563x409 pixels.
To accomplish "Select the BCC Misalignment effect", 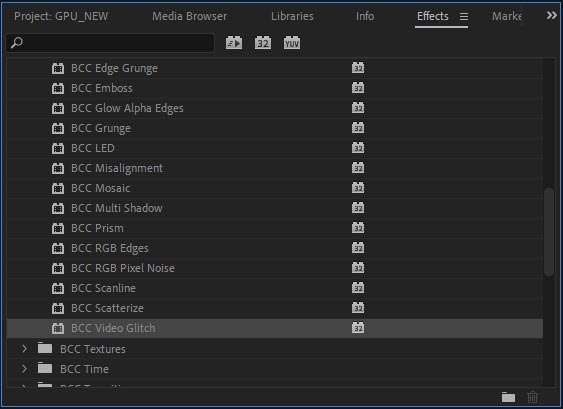I will click(x=117, y=168).
